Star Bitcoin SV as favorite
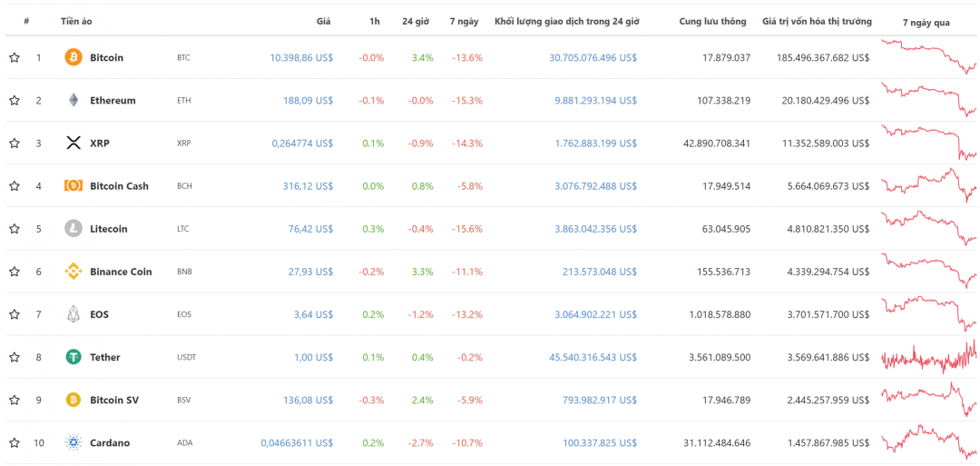 (x=15, y=400)
